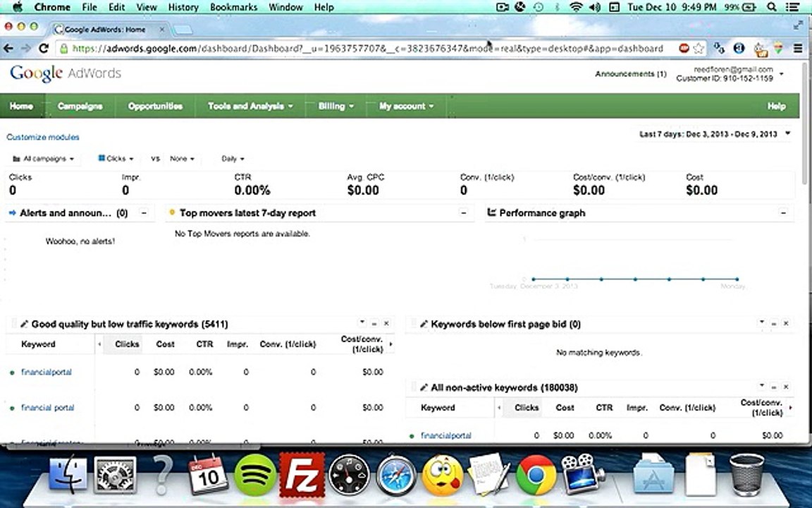Click Chrome icon in the dock
The width and height of the screenshot is (812, 508).
coord(536,474)
